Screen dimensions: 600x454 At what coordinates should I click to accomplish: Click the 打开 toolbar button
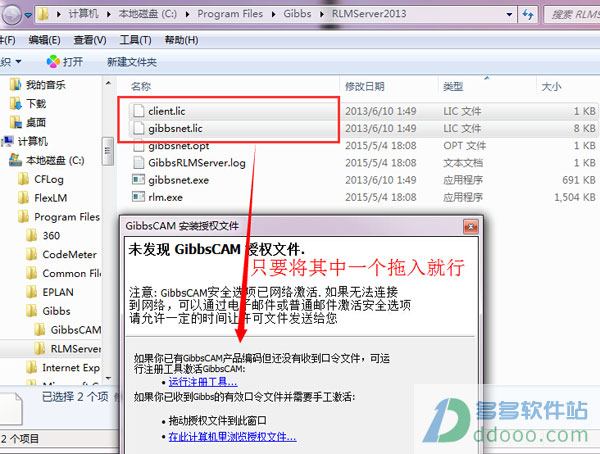[x=64, y=62]
